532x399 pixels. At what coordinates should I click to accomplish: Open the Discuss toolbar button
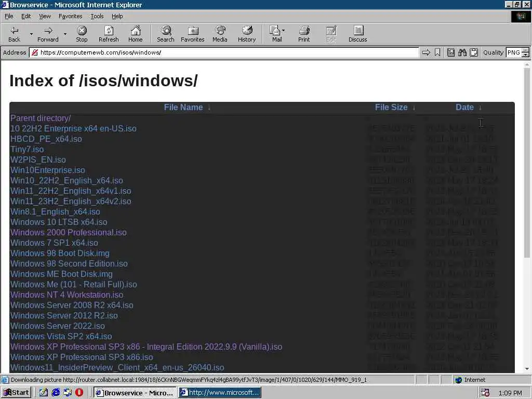(357, 34)
